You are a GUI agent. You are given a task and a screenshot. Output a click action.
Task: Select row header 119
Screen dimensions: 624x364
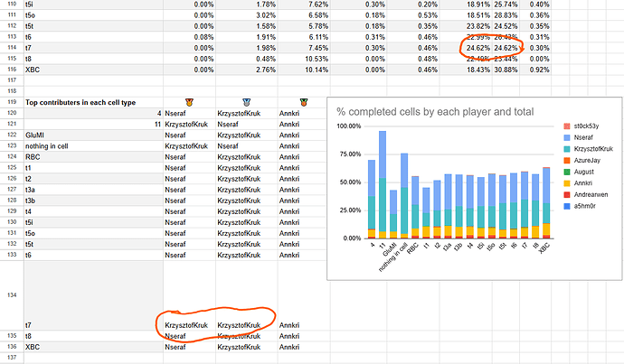point(12,102)
